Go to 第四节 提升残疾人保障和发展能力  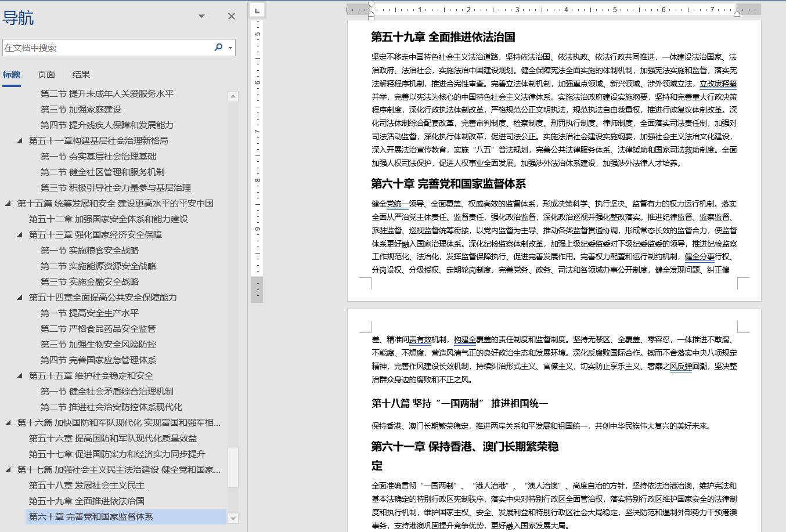point(107,125)
